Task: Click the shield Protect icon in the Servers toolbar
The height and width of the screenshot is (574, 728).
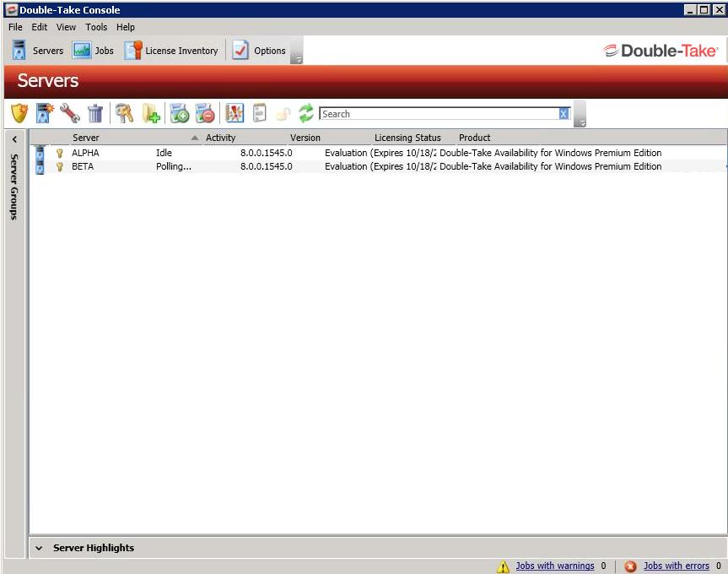Action: click(x=19, y=113)
